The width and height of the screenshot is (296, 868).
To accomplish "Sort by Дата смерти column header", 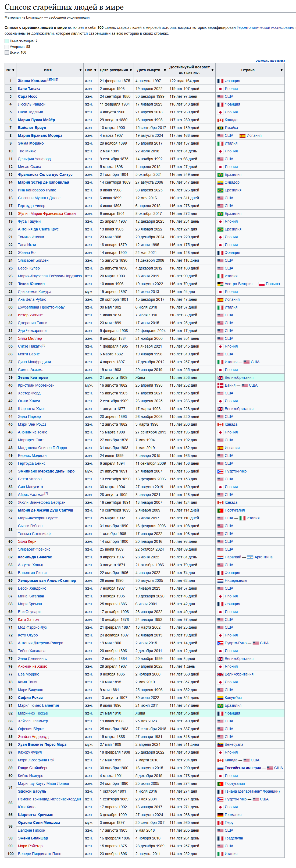I will (x=151, y=70).
